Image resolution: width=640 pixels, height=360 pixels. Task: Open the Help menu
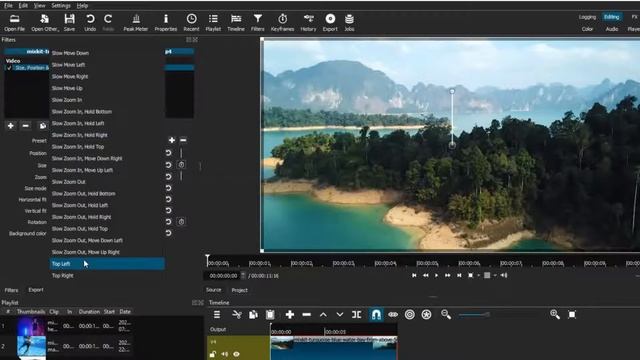pyautogui.click(x=82, y=6)
